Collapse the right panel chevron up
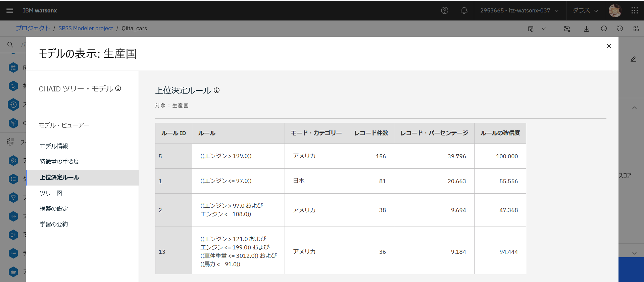 (634, 108)
